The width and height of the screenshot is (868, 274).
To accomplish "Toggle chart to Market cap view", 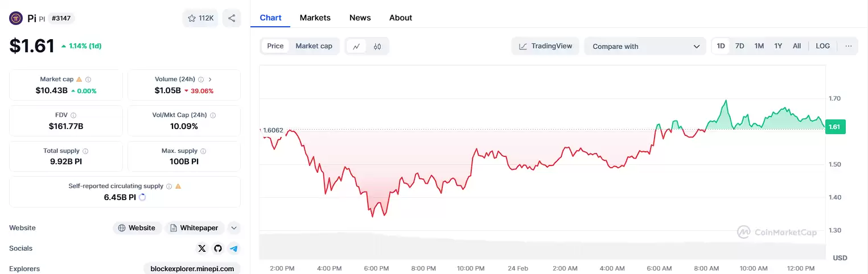I will tap(314, 46).
